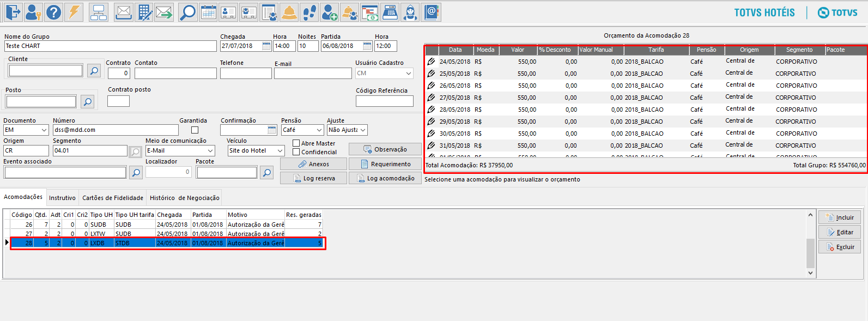Click the accommodations list scrollbar down arrow
The image size is (868, 321).
810,273
